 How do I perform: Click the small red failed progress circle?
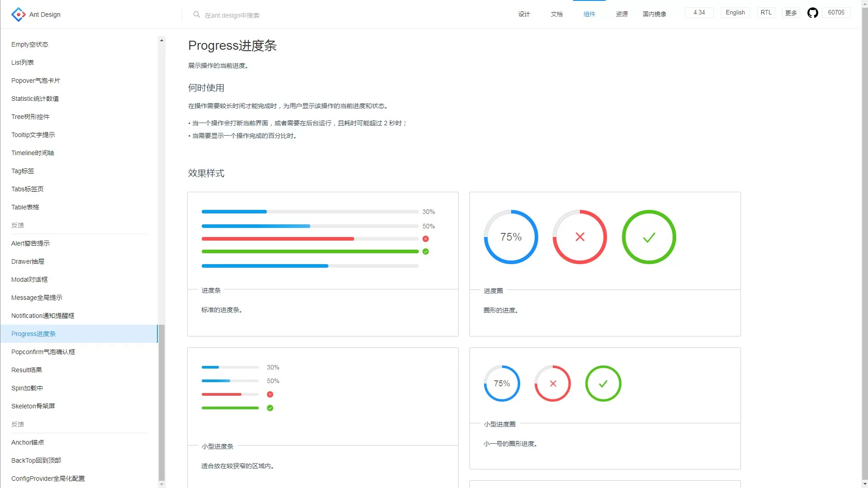click(x=553, y=384)
